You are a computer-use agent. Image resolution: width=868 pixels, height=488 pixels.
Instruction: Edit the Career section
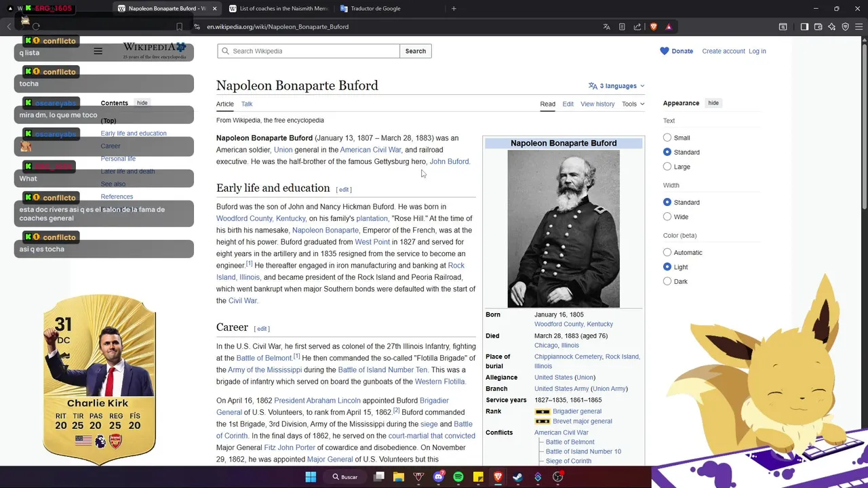pyautogui.click(x=262, y=329)
